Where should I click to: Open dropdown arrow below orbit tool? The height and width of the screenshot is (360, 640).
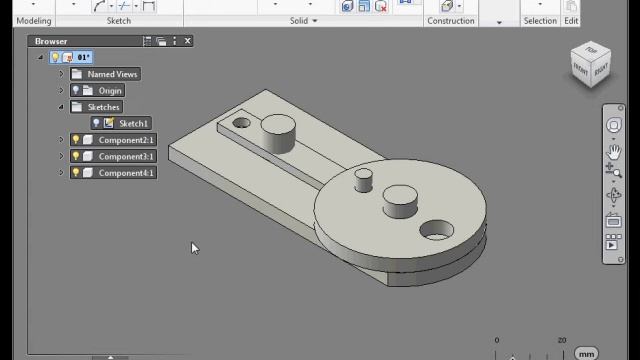[613, 207]
